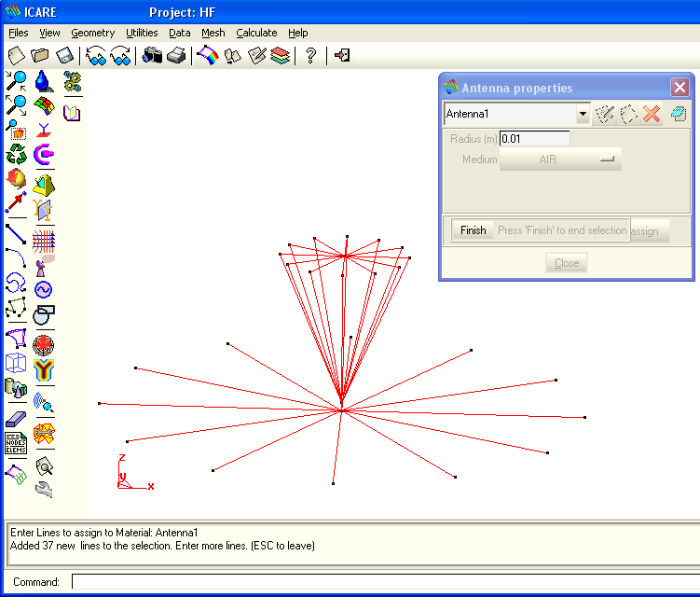
Task: Click the red radiation pattern polar icon
Action: (x=43, y=345)
